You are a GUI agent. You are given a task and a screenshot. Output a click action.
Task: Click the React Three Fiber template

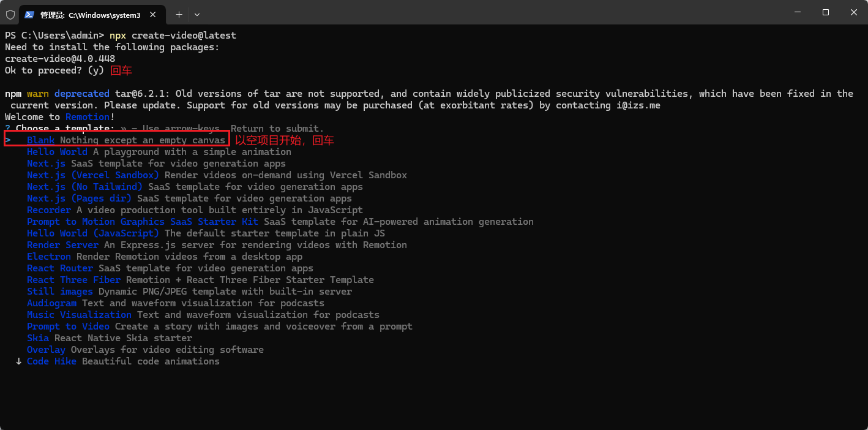pyautogui.click(x=73, y=280)
